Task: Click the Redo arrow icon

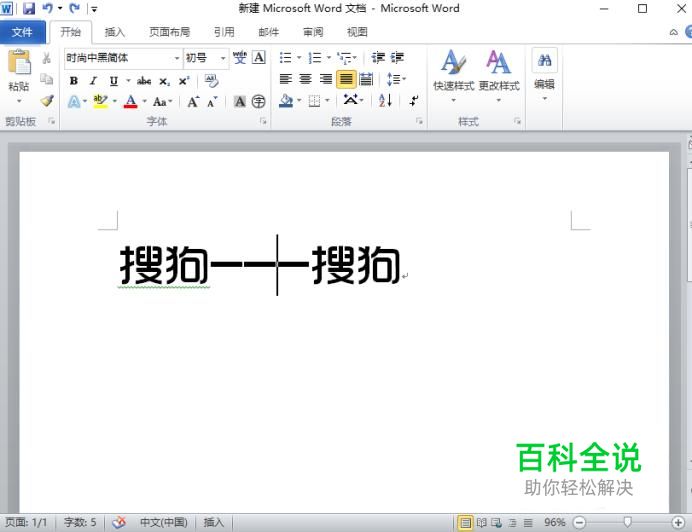Action: tap(74, 8)
